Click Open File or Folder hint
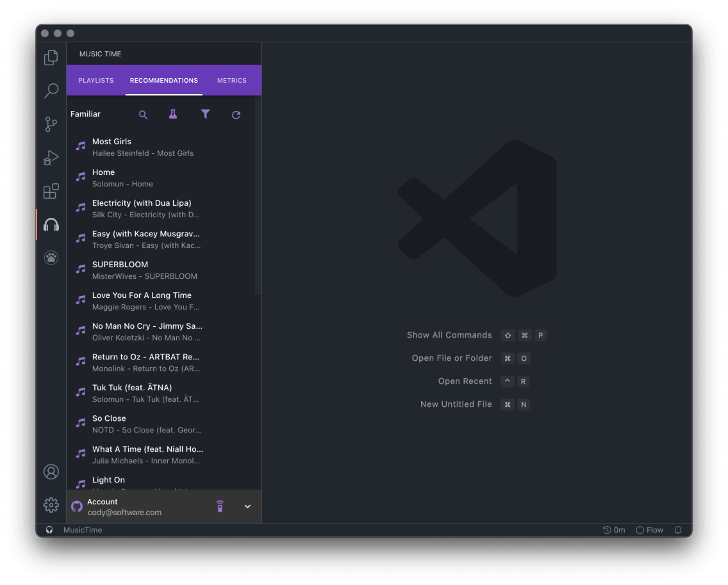This screenshot has height=585, width=728. 452,358
